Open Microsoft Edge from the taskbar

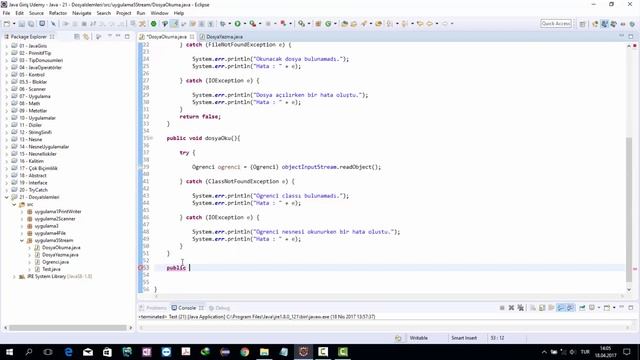click(x=68, y=352)
